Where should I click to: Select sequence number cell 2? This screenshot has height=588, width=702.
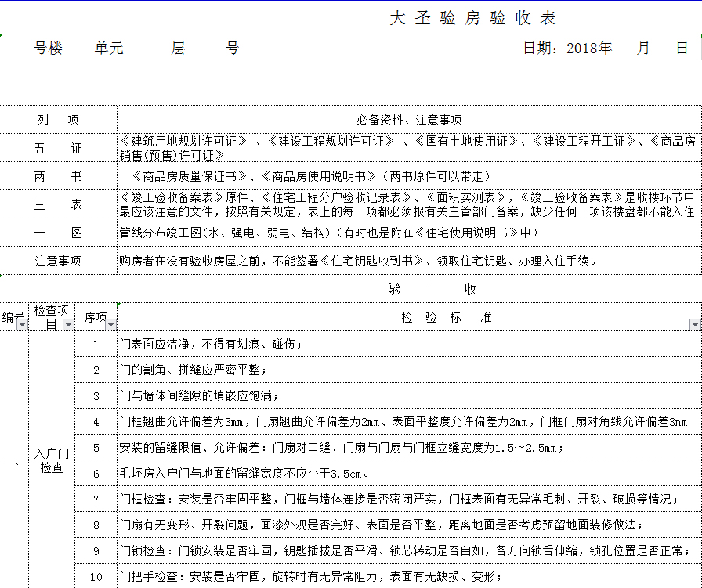(x=96, y=370)
